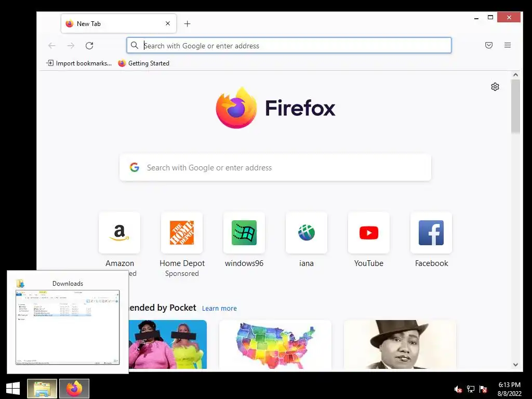Click the search magnifier in address bar
The height and width of the screenshot is (399, 532).
click(x=135, y=46)
